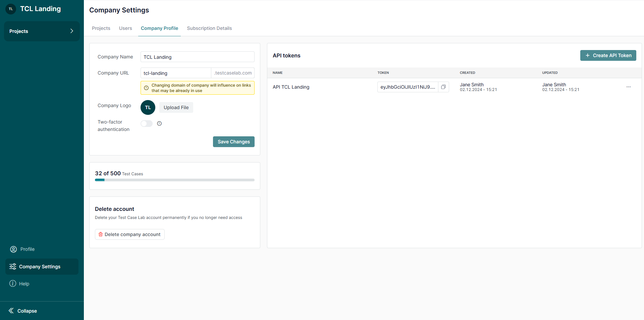Click the UPDATED column header
The width and height of the screenshot is (644, 320).
tap(550, 73)
